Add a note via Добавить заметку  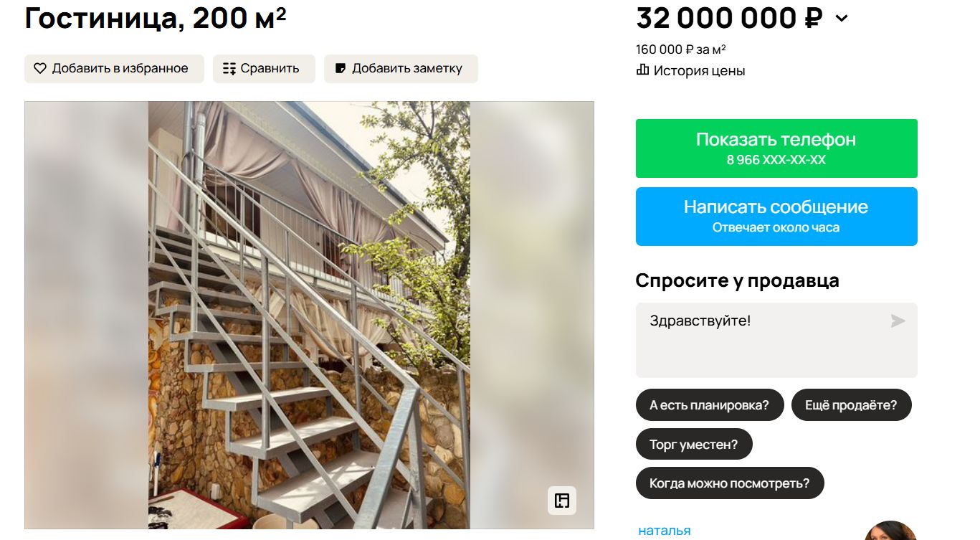[401, 69]
